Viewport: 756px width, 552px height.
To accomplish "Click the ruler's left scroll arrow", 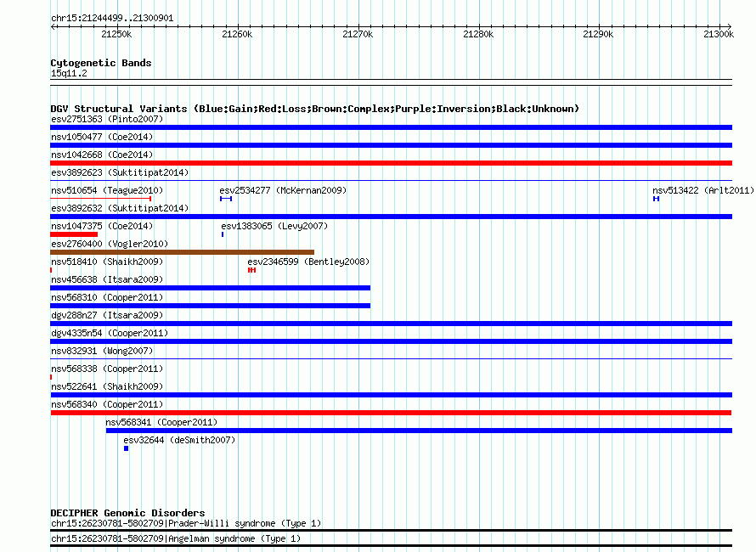I will [53, 26].
